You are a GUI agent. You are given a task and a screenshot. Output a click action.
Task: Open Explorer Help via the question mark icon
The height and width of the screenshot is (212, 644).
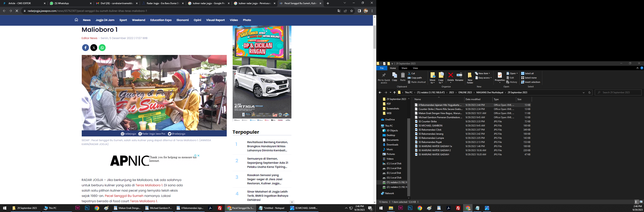(x=641, y=68)
